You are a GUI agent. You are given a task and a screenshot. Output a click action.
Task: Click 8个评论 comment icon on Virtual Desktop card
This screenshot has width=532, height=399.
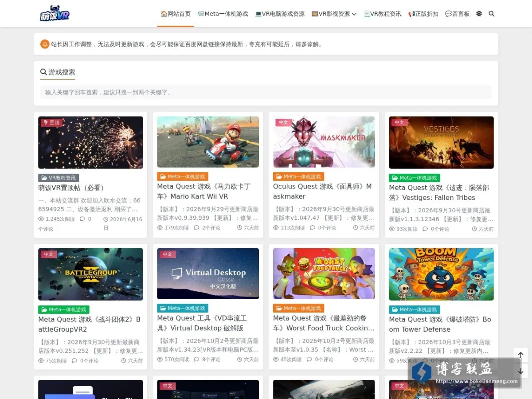[197, 359]
